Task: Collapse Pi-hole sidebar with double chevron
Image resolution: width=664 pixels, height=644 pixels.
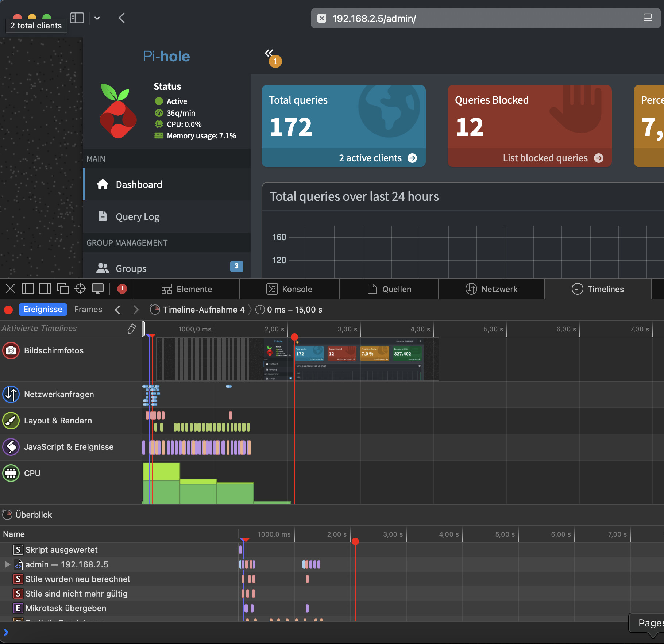Action: pyautogui.click(x=269, y=53)
